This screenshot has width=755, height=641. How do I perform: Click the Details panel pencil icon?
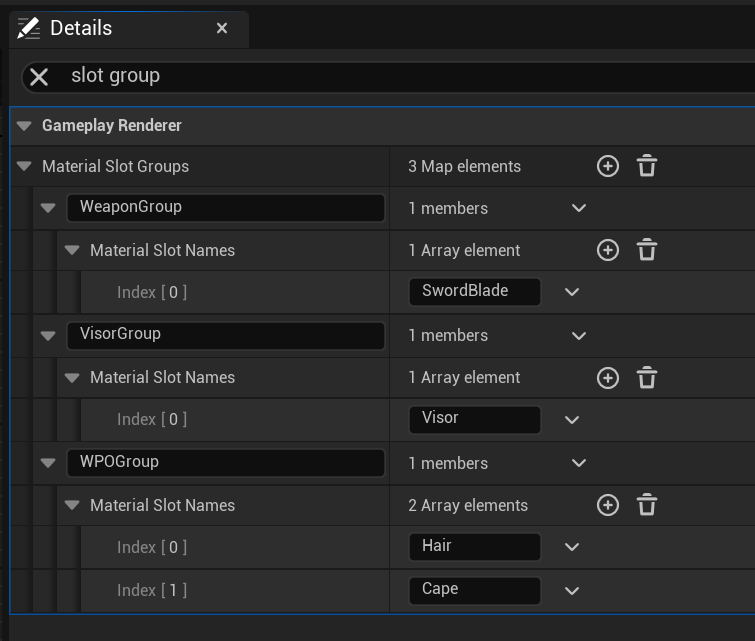pos(29,28)
